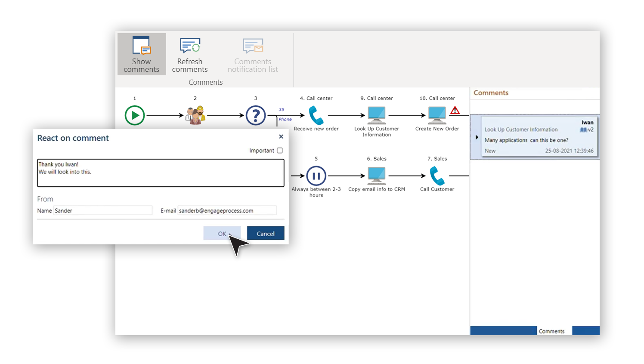Switch to the Comments tab at bottom right
Screen dimensions: 644x364
552,330
